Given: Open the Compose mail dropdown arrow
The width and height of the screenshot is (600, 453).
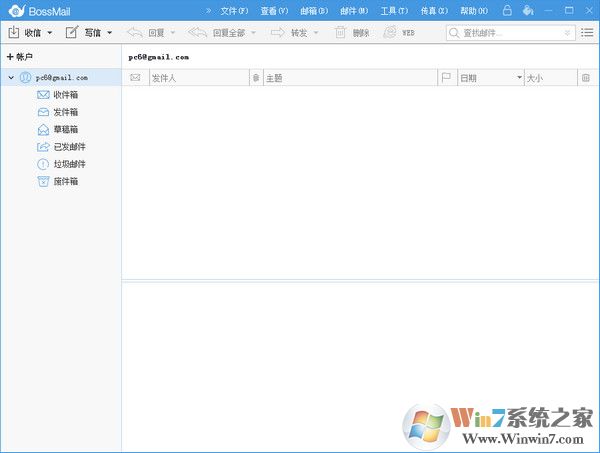Looking at the screenshot, I should (x=109, y=33).
